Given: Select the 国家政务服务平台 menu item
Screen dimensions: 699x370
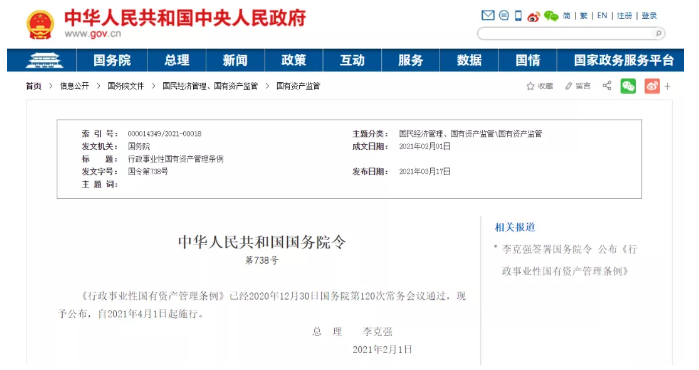Looking at the screenshot, I should pyautogui.click(x=623, y=60).
